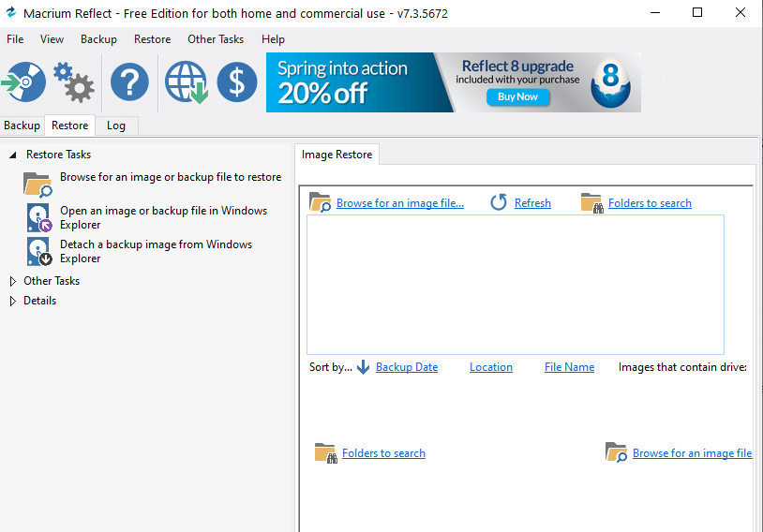Switch to the Log tab
Image resolution: width=763 pixels, height=532 pixels.
tap(116, 126)
